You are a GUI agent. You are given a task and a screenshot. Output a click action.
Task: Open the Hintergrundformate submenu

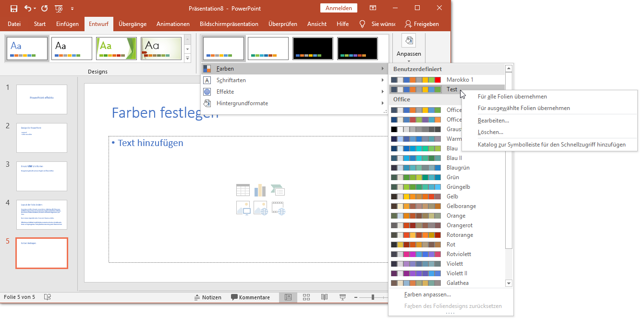tap(294, 103)
